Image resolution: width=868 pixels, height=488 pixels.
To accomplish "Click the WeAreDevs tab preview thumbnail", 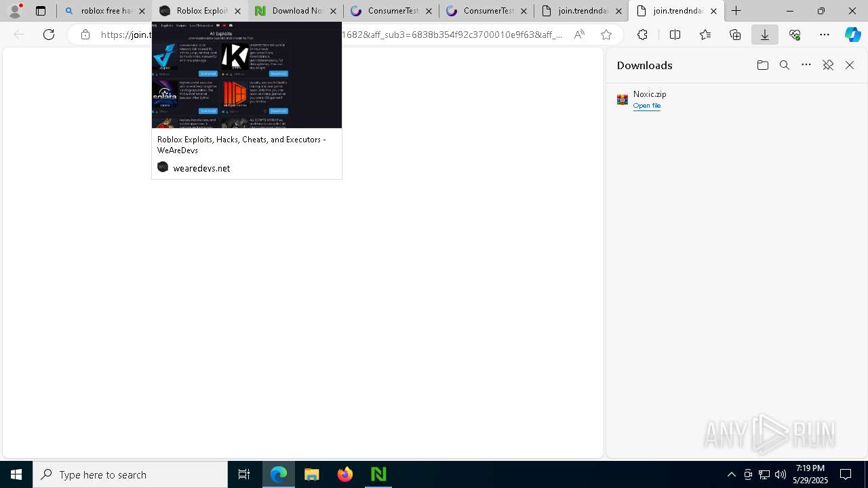I will [247, 75].
